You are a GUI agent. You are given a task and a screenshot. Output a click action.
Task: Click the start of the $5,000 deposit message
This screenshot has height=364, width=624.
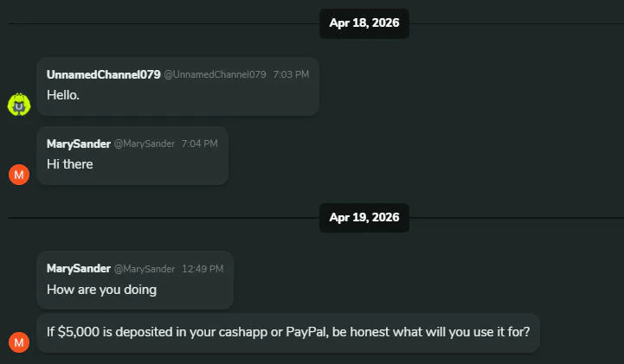tap(50, 333)
